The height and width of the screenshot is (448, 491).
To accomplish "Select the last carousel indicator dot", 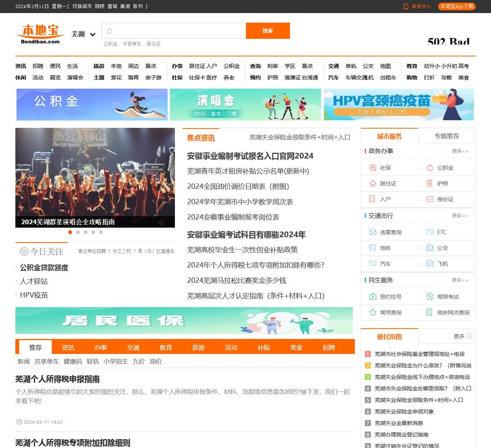I will pyautogui.click(x=101, y=232).
